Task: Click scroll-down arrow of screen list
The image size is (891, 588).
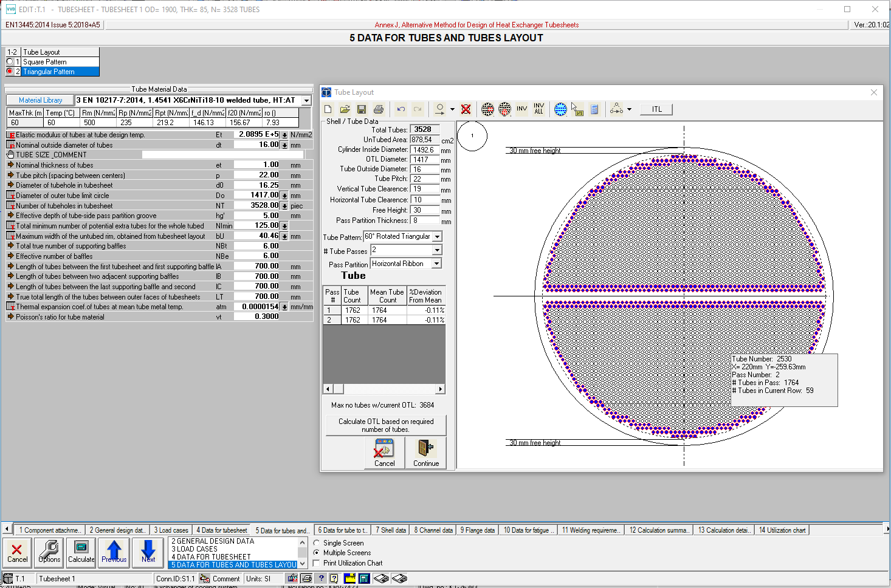Action: 303,564
